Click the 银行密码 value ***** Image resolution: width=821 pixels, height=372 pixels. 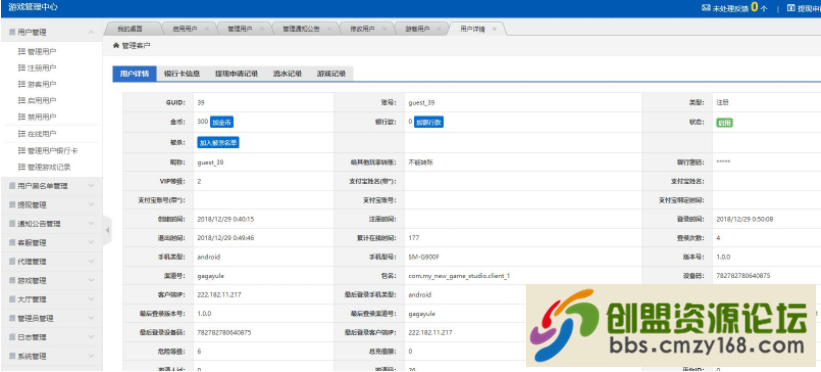[724, 162]
